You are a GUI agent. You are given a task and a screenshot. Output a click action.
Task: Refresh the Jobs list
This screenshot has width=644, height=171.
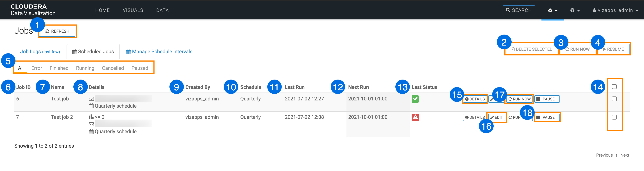click(x=57, y=31)
